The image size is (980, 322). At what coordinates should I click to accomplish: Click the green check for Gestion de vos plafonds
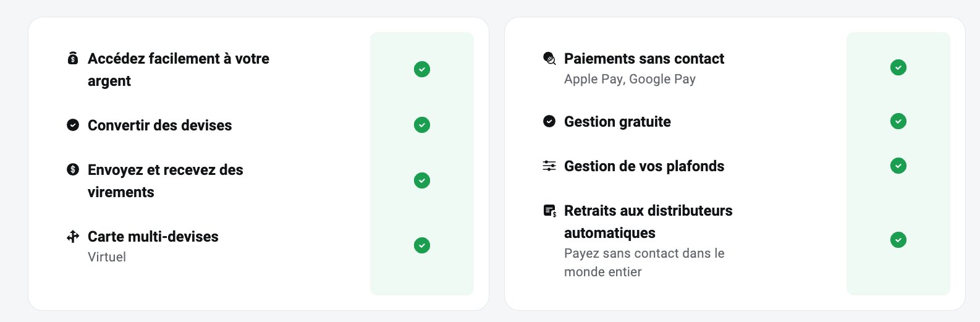click(x=898, y=166)
